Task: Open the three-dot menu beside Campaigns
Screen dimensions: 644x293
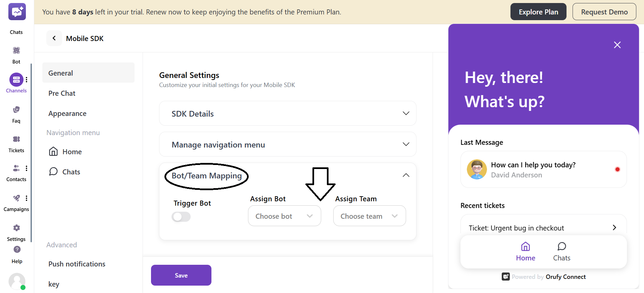Action: (27, 198)
